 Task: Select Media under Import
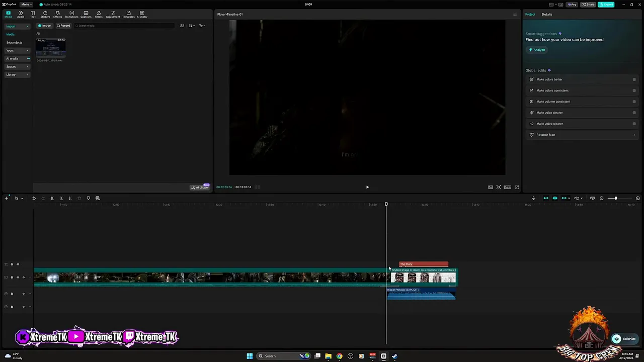coord(10,34)
